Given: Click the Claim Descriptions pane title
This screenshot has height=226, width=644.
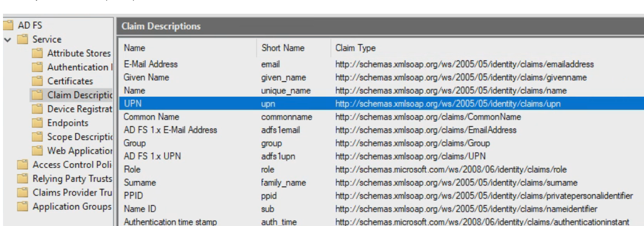Looking at the screenshot, I should click(161, 26).
